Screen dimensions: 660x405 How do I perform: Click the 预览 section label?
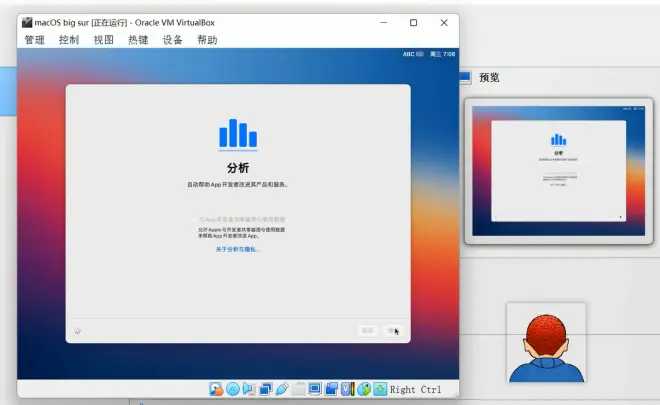click(489, 77)
